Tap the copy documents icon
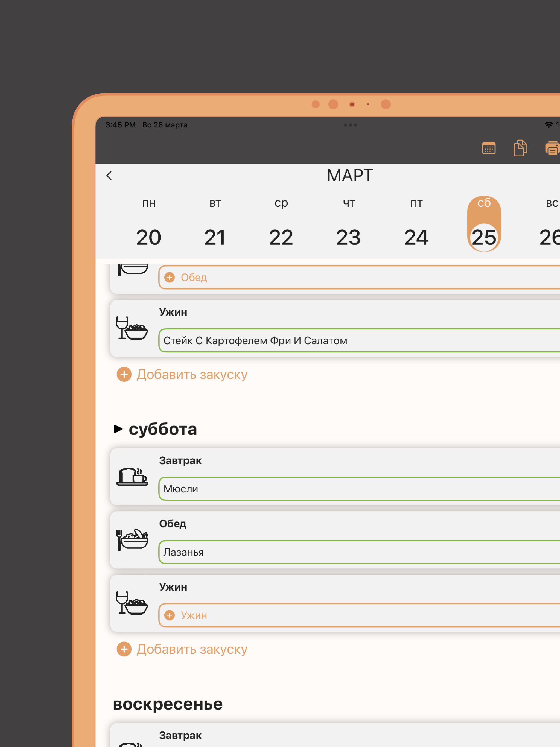 520,148
